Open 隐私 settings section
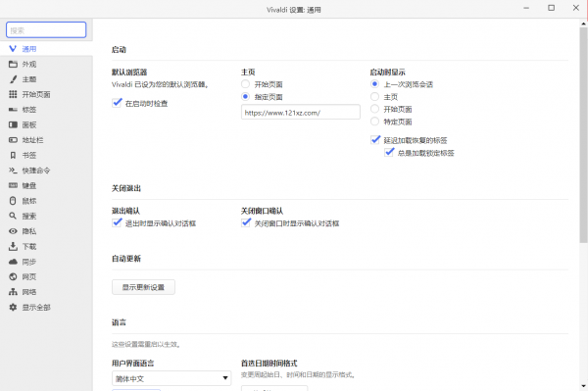The height and width of the screenshot is (391, 588). 46,231
